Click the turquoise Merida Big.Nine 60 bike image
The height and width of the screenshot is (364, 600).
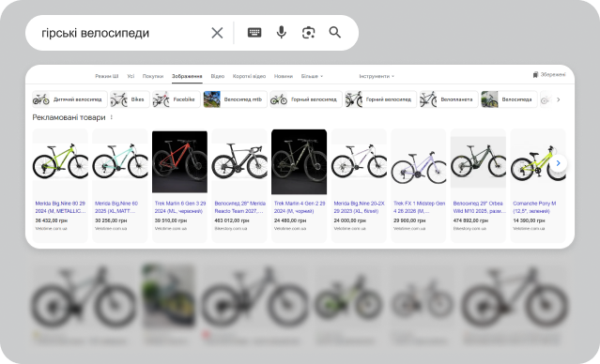(120, 161)
